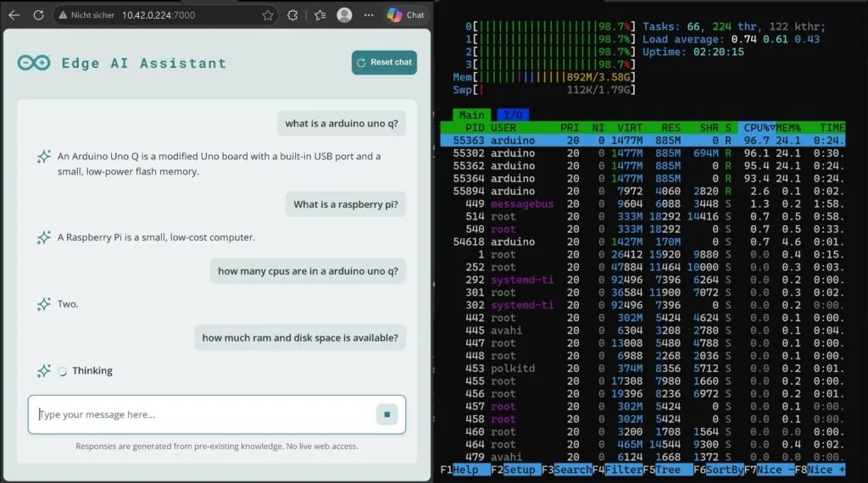Open the browser profile avatar
Viewport: 868px width, 483px height.
(x=344, y=15)
